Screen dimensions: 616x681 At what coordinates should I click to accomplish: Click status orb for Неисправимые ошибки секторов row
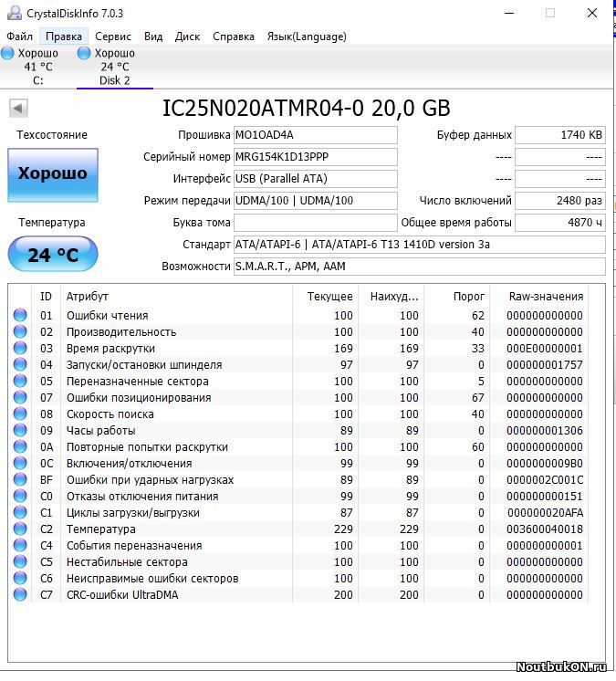(20, 578)
